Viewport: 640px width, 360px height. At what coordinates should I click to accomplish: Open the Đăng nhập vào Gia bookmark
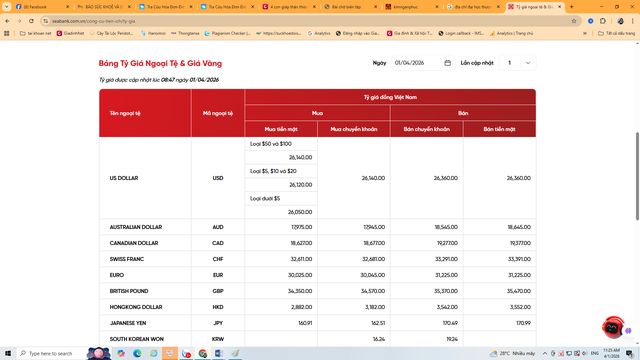point(358,33)
